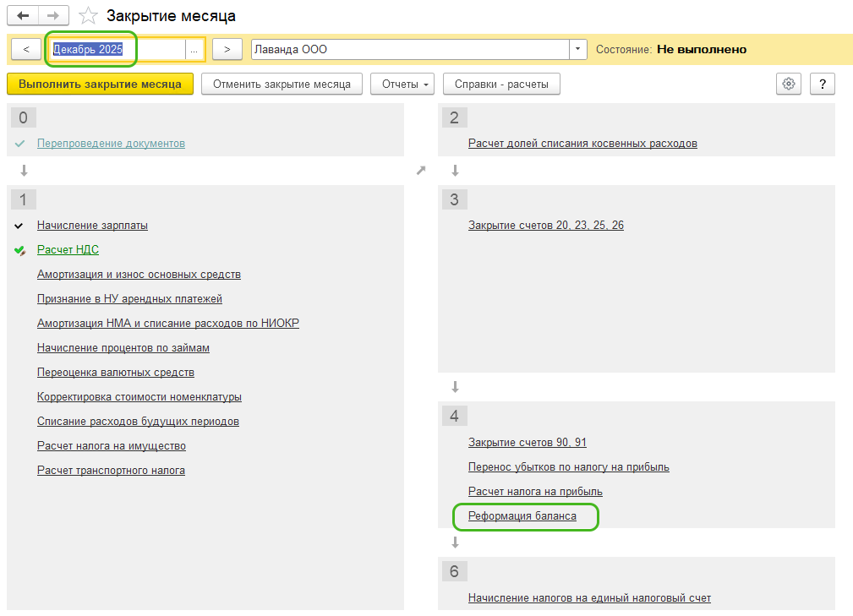
Task: Open period picker with the ellipsis button
Action: [x=194, y=50]
